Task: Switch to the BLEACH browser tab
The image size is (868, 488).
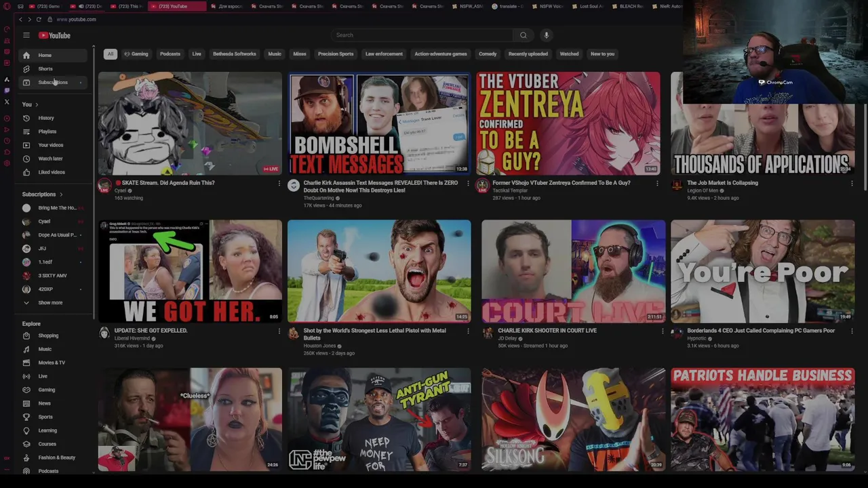Action: click(627, 6)
